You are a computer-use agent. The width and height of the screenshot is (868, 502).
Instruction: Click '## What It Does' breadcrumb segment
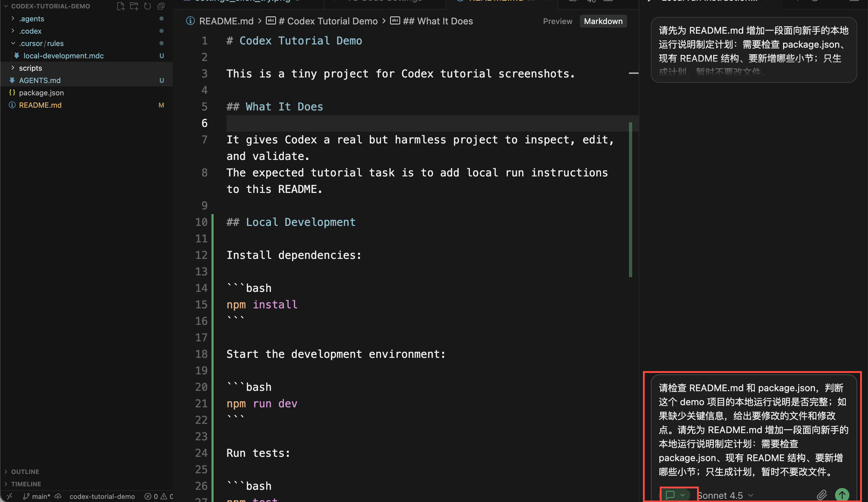tap(438, 21)
